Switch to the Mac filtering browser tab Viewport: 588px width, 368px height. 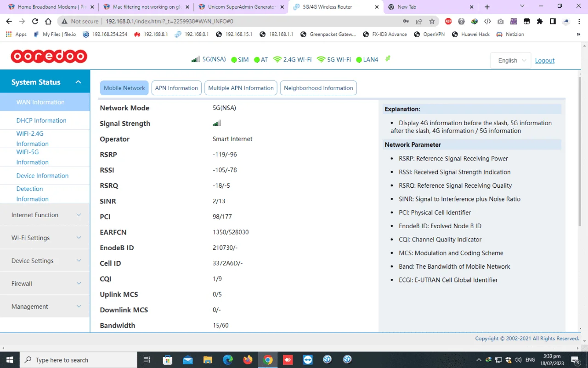point(146,7)
